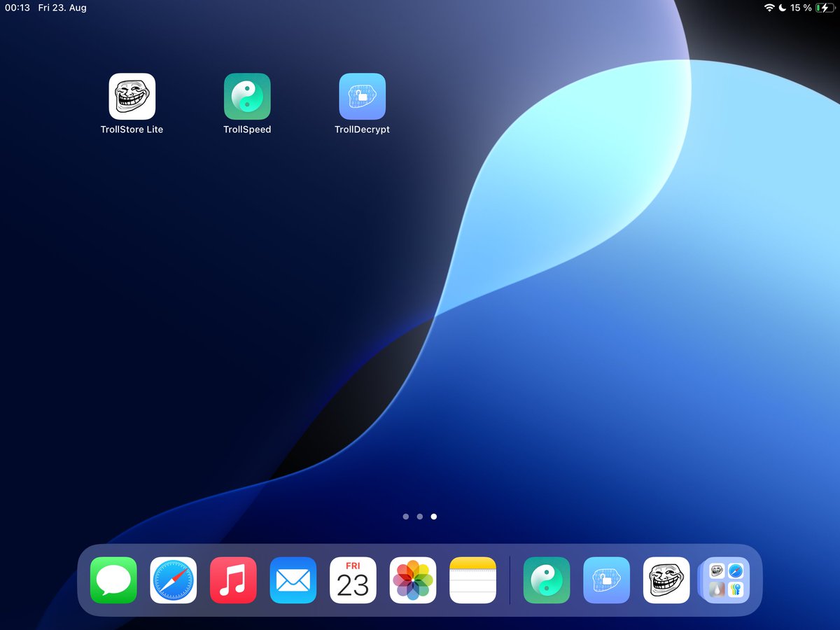Viewport: 840px width, 630px height.
Task: Open TrollStore Lite on the home screen
Action: [132, 97]
